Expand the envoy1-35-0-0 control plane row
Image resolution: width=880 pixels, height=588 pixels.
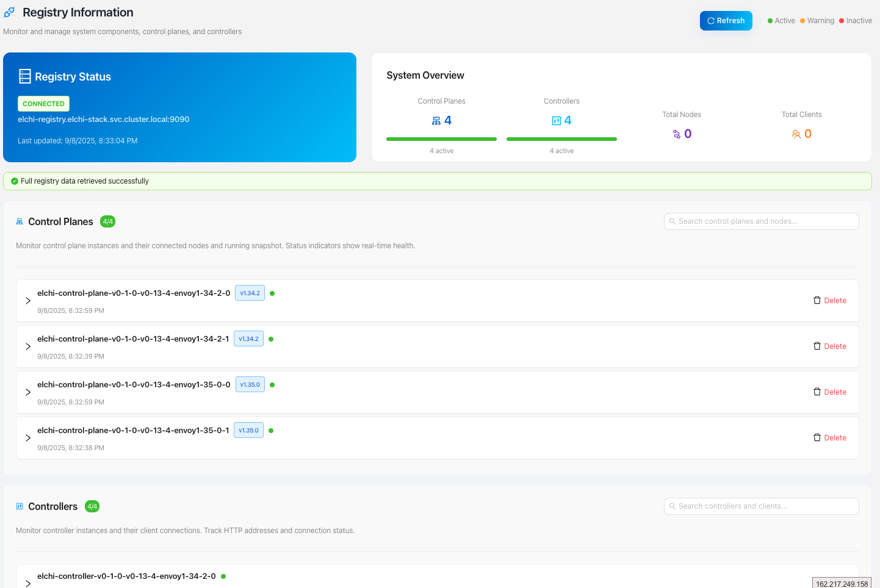click(x=27, y=392)
